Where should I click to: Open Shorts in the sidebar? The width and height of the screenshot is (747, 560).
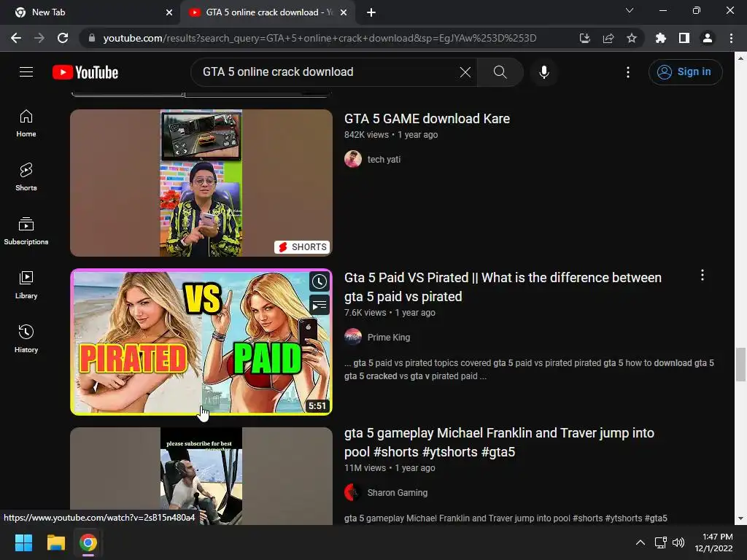pyautogui.click(x=26, y=177)
